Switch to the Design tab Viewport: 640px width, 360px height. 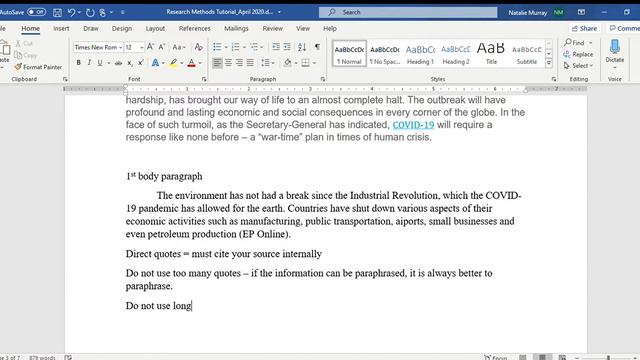pos(122,29)
